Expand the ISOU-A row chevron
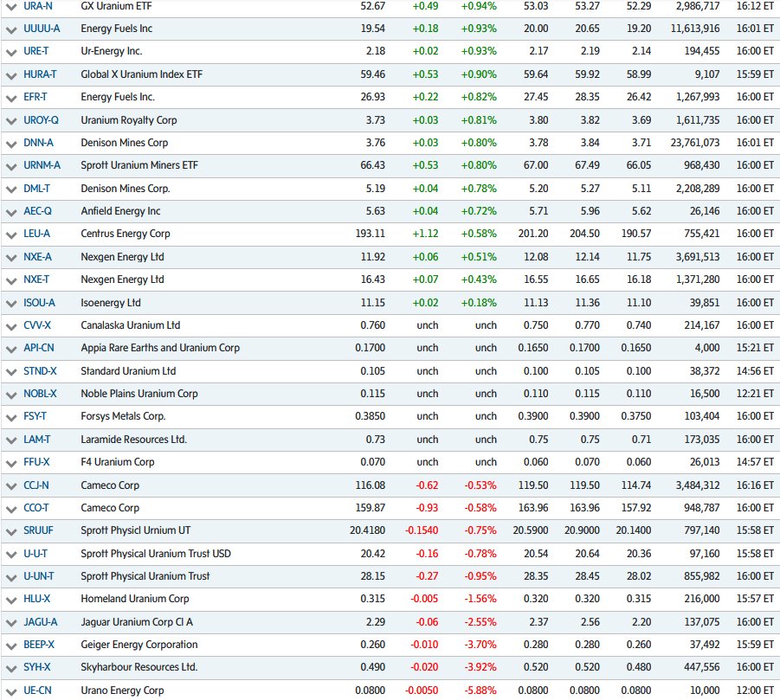The width and height of the screenshot is (780, 700). [x=11, y=304]
